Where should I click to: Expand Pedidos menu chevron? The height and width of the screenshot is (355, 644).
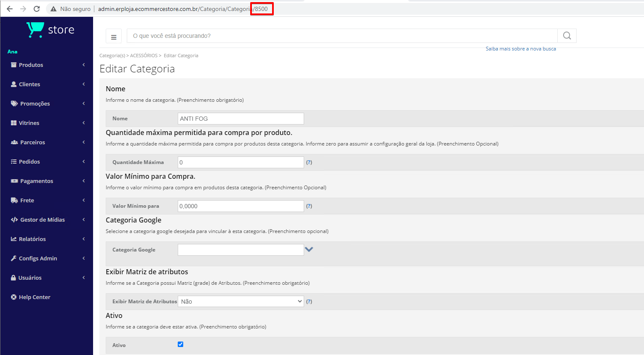[84, 162]
